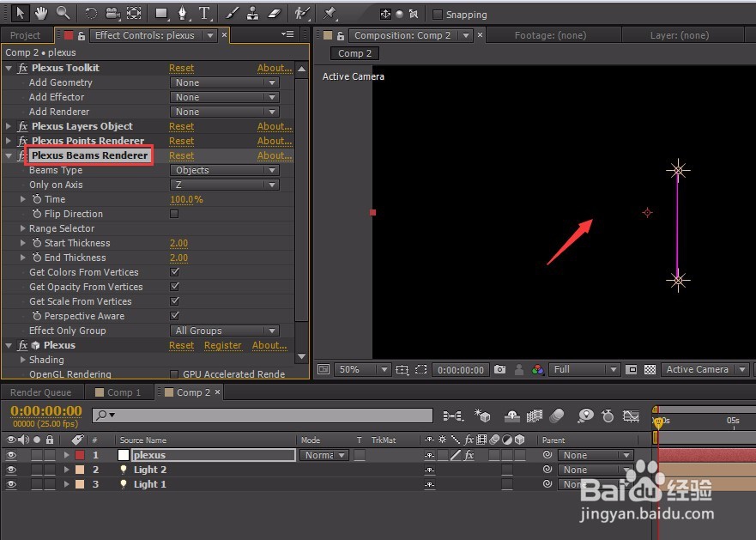Hide the Light 2 layer eye
The height and width of the screenshot is (540, 756).
point(11,470)
